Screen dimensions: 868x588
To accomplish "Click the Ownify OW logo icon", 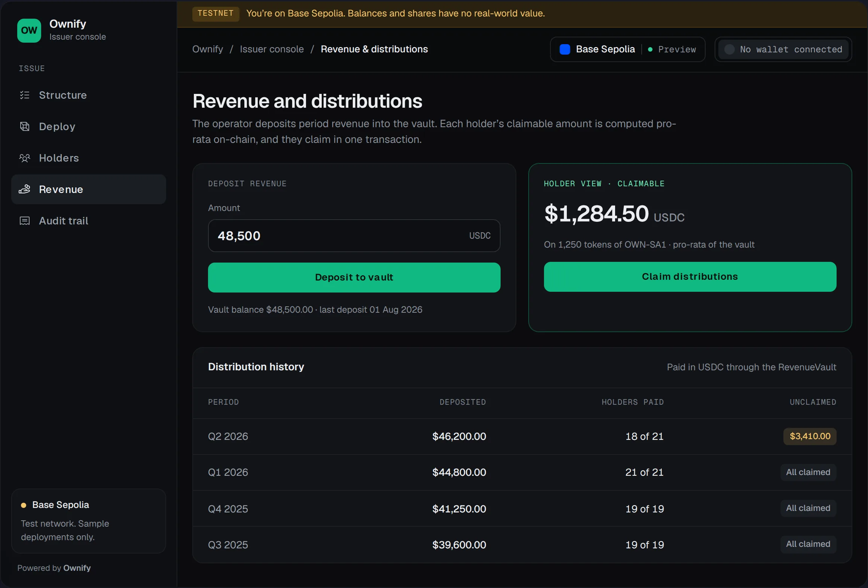I will 29,31.
